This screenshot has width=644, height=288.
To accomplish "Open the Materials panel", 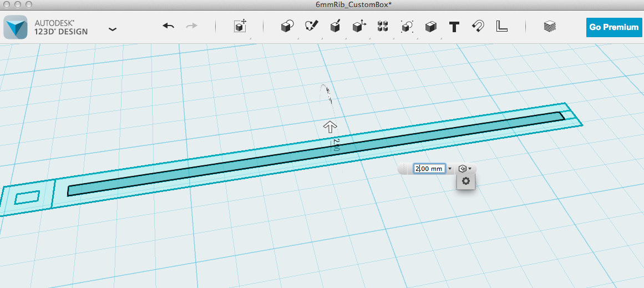I will tap(549, 27).
